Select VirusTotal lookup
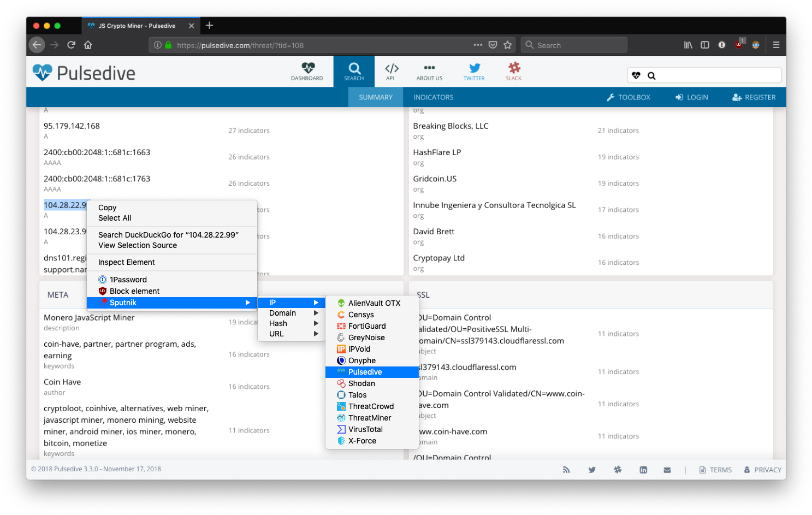This screenshot has height=515, width=812. 372,429
